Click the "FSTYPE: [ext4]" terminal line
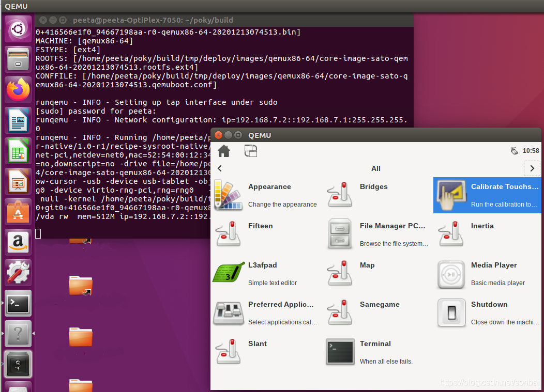The image size is (544, 392). point(68,50)
